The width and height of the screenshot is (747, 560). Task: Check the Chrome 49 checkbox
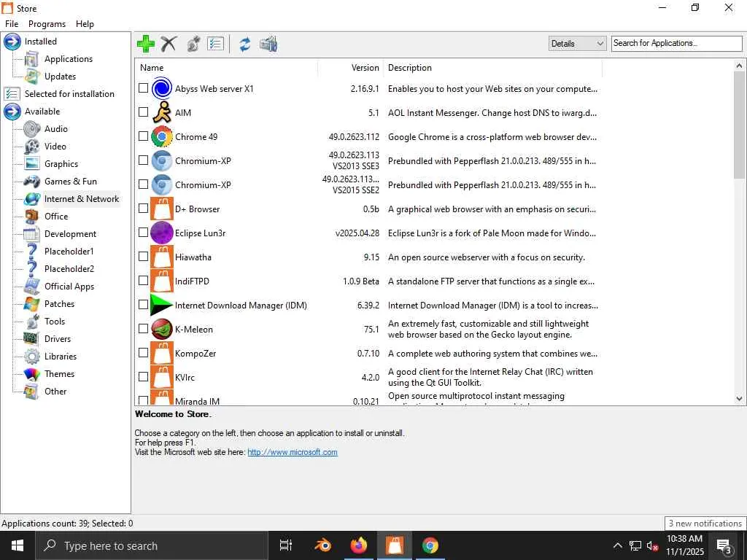144,136
